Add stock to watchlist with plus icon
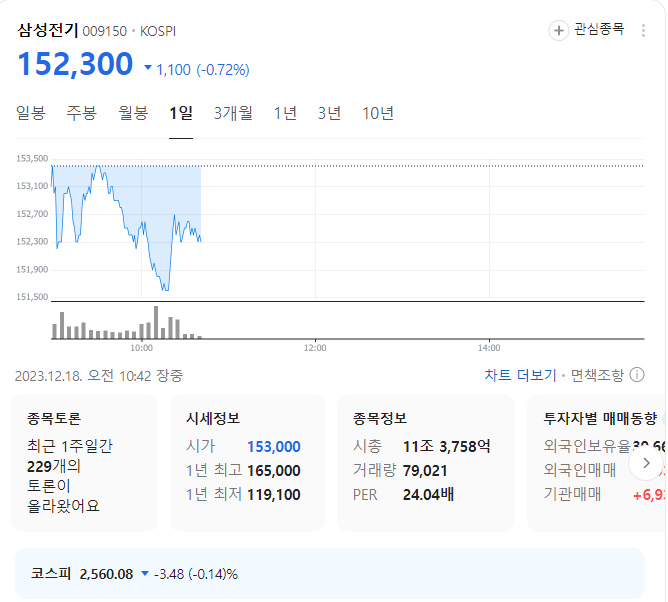 pos(559,30)
